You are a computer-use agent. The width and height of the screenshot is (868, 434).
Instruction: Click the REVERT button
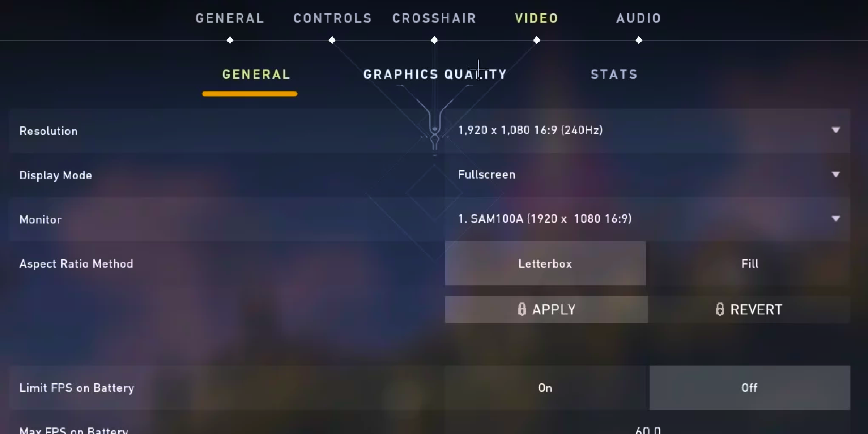click(x=749, y=309)
